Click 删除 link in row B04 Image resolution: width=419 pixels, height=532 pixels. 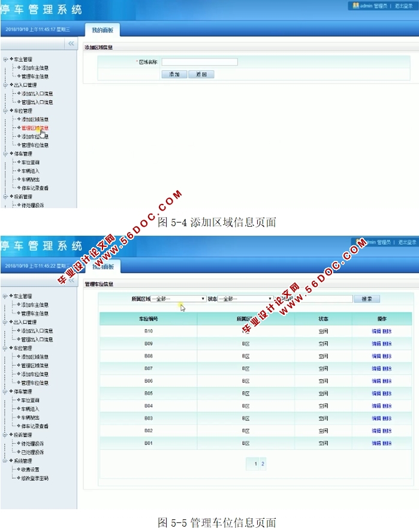click(387, 406)
